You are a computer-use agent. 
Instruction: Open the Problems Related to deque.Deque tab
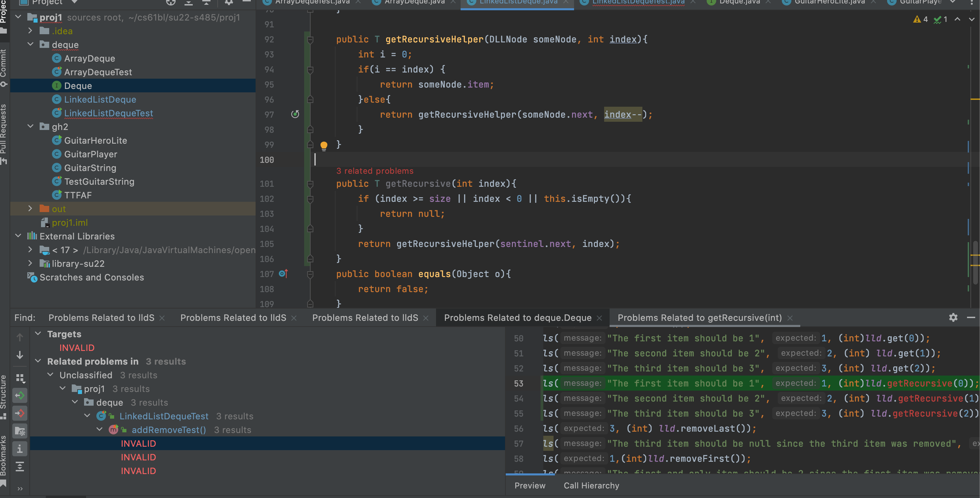[x=517, y=317]
